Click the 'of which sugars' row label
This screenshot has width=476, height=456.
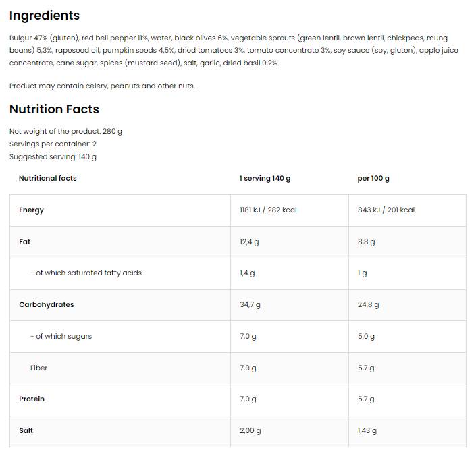61,337
